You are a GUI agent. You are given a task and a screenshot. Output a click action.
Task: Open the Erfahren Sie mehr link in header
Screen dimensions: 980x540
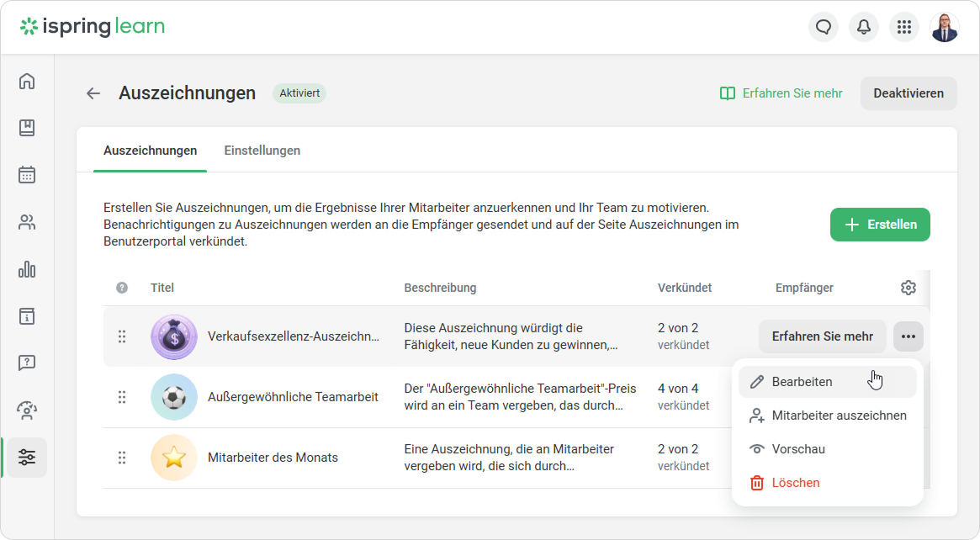(781, 93)
